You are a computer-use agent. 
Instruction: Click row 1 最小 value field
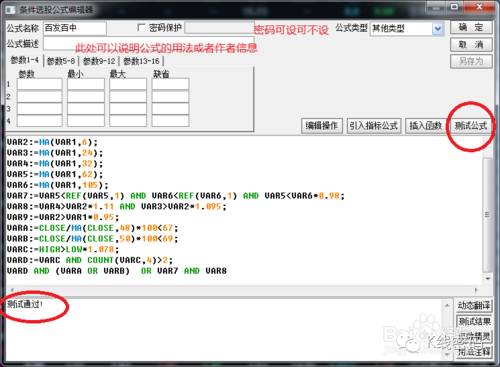click(86, 84)
